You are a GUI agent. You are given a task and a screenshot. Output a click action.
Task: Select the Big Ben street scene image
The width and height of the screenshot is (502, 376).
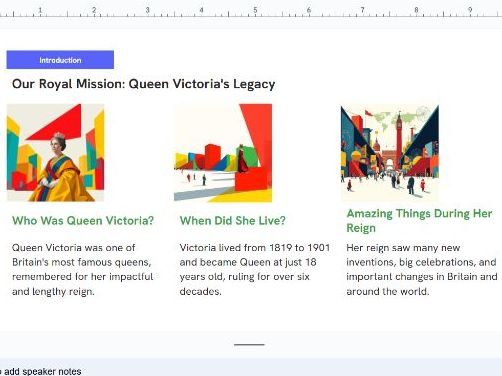tap(390, 153)
